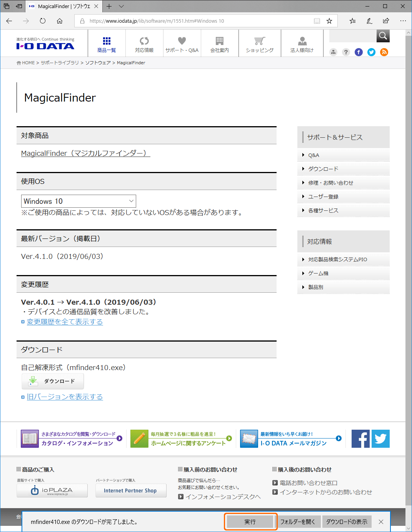Open サポート・Q&A navigation menu
This screenshot has width=412, height=532.
(182, 45)
